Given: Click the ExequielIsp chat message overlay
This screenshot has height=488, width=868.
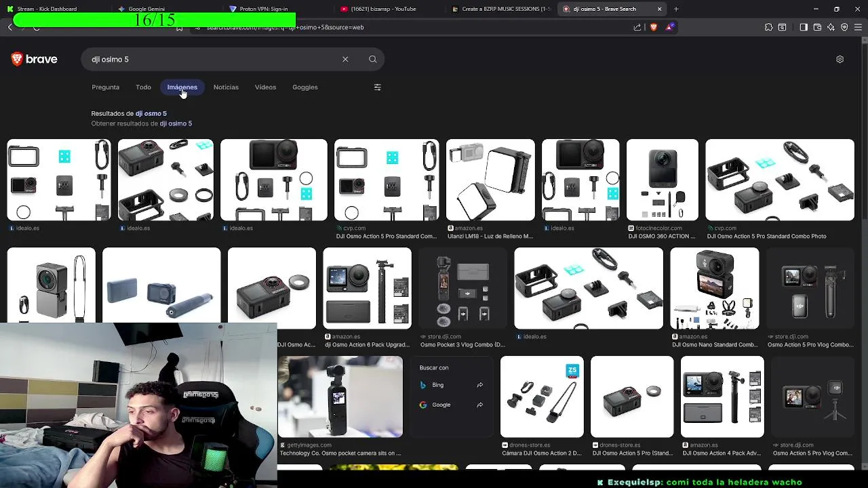Looking at the screenshot, I should 699,483.
